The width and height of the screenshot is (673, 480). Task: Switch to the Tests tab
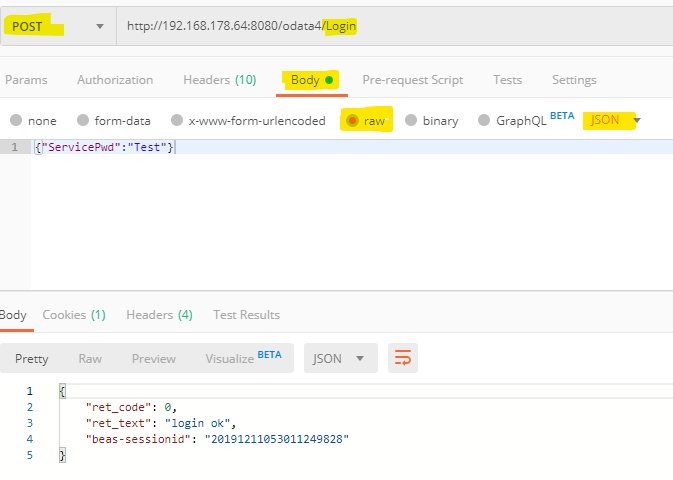[507, 80]
